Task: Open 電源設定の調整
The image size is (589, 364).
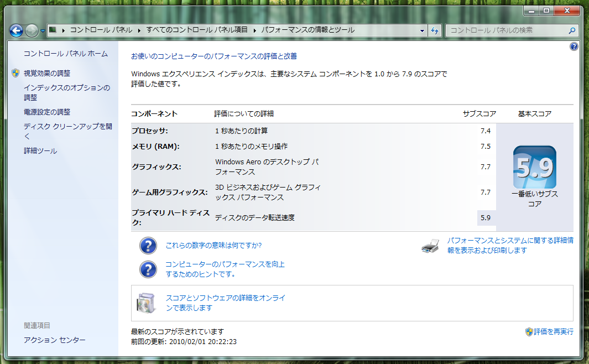Action: [47, 112]
